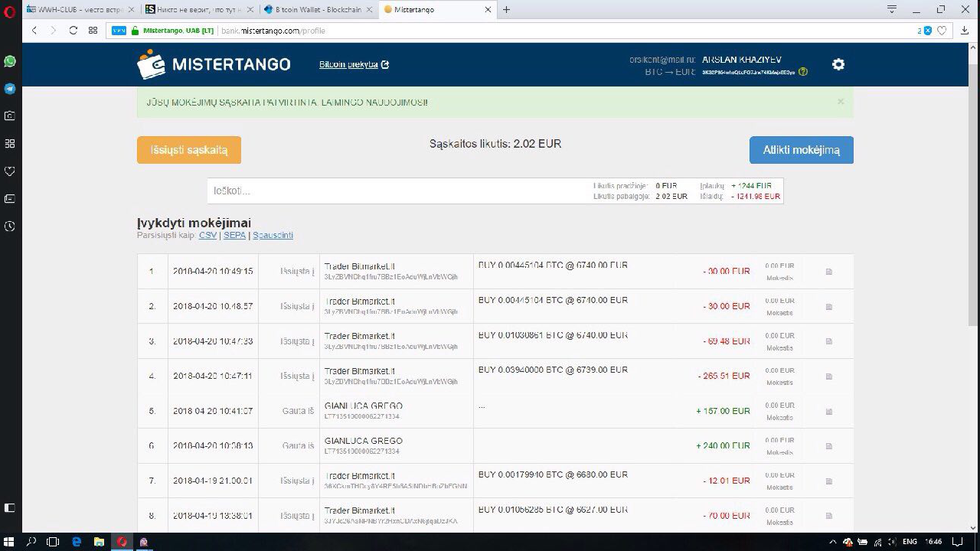Image resolution: width=980 pixels, height=551 pixels.
Task: Open Opera history clock sidebar icon
Action: click(x=10, y=227)
